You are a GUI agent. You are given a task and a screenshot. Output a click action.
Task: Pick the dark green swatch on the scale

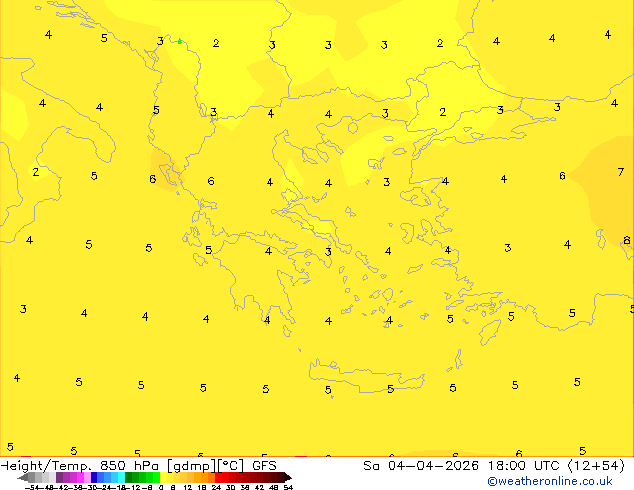point(129,477)
